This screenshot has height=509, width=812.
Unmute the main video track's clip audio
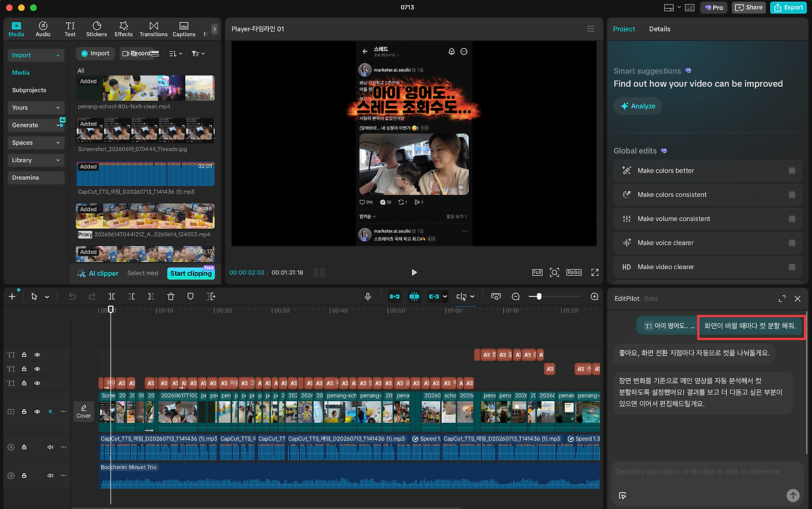50,411
